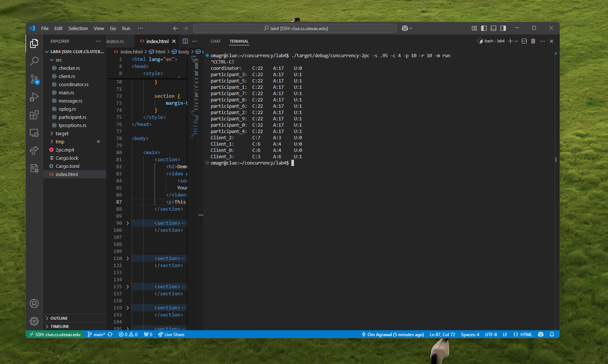Unfold section at line 90
The width and height of the screenshot is (608, 364).
[127, 223]
